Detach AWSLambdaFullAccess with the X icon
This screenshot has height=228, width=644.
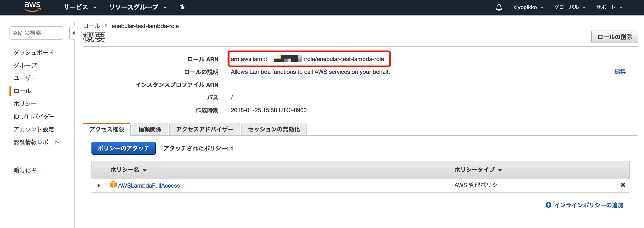623,185
